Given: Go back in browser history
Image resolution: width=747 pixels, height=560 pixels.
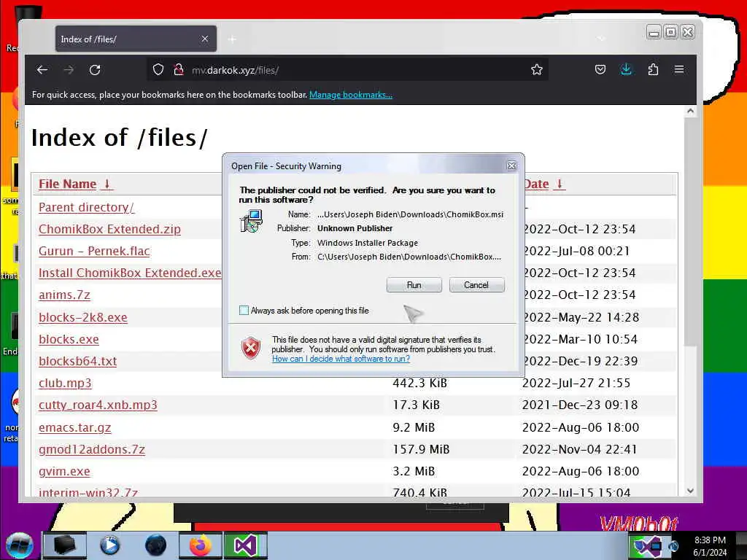Looking at the screenshot, I should tap(42, 70).
